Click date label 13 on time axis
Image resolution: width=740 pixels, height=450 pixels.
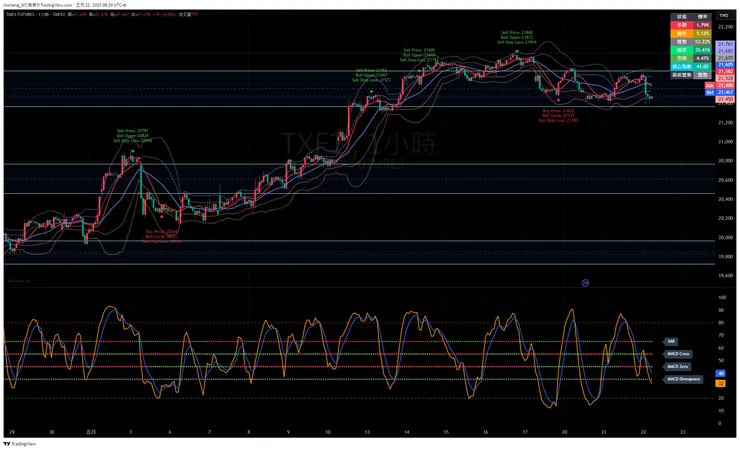[367, 432]
